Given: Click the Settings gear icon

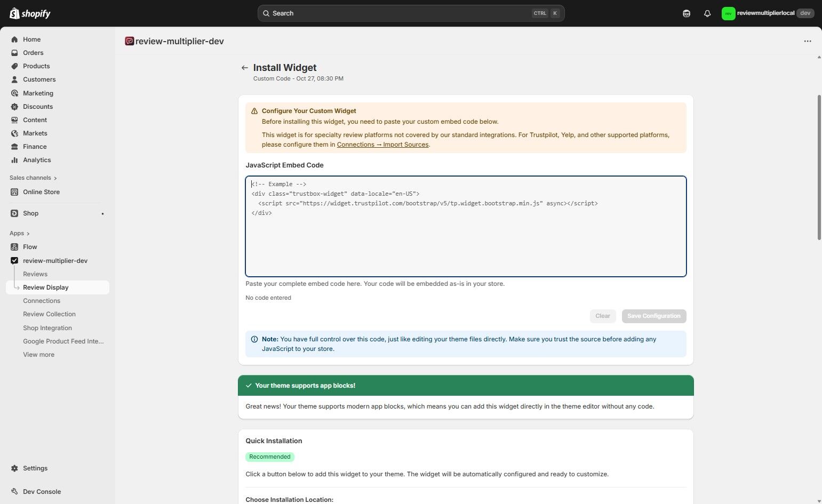Looking at the screenshot, I should (x=14, y=468).
